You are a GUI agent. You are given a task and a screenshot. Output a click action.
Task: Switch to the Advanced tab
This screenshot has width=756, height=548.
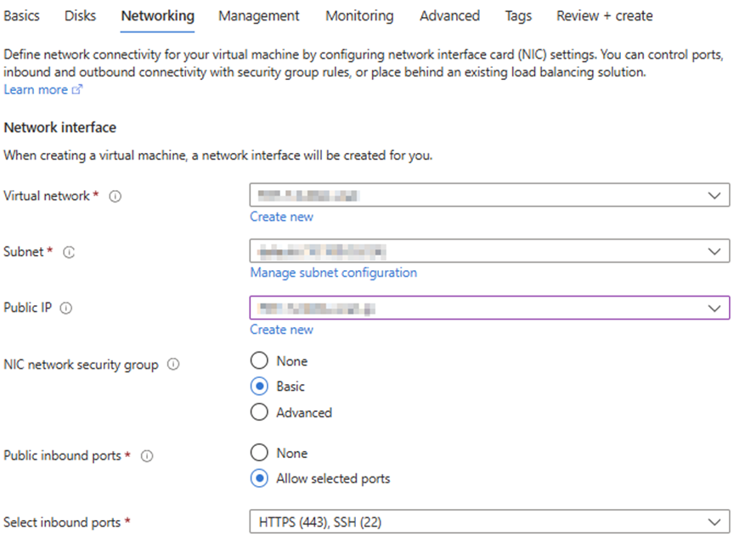[x=449, y=16]
